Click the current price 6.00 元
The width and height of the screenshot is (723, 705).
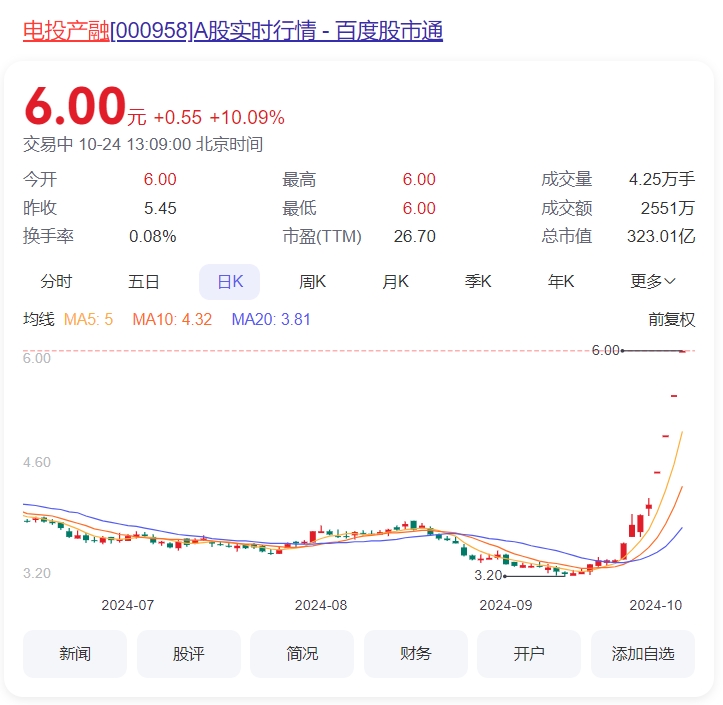pos(85,107)
